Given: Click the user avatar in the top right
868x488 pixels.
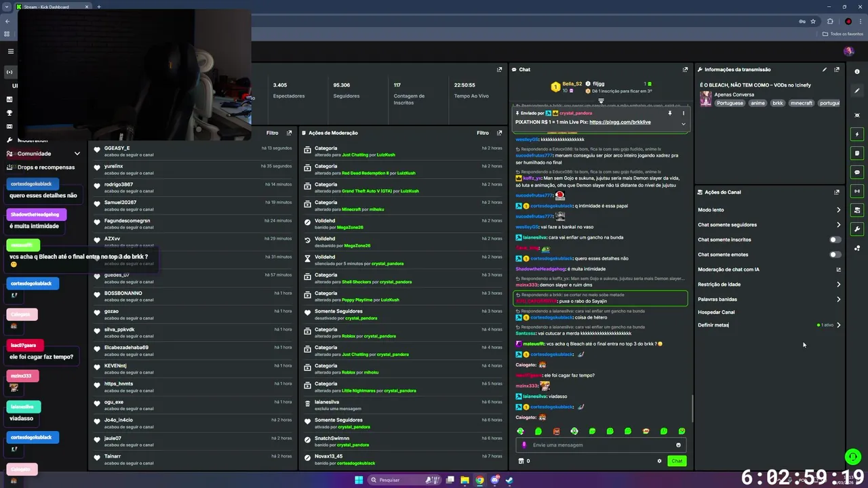Looking at the screenshot, I should point(848,52).
